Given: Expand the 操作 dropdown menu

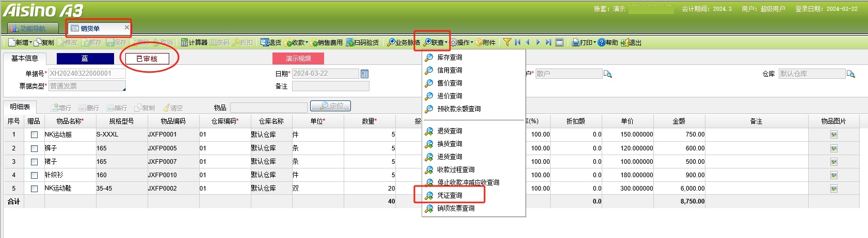Looking at the screenshot, I should pyautogui.click(x=461, y=43).
